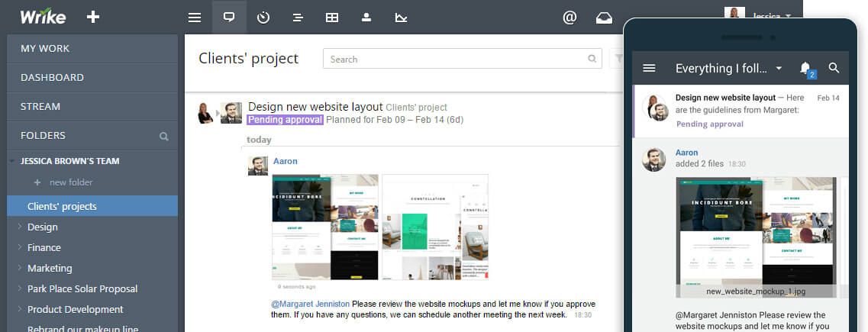Add a new folder
The width and height of the screenshot is (868, 332).
pos(63,182)
